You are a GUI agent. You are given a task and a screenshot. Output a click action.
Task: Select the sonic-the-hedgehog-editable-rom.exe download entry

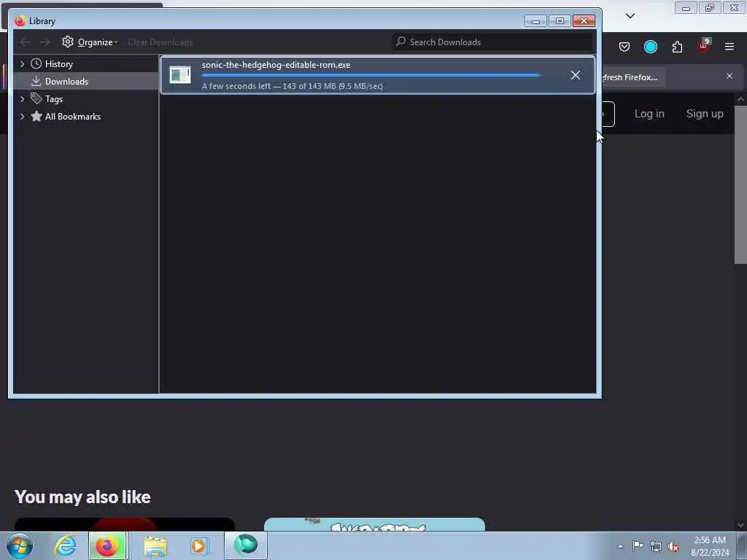[377, 75]
